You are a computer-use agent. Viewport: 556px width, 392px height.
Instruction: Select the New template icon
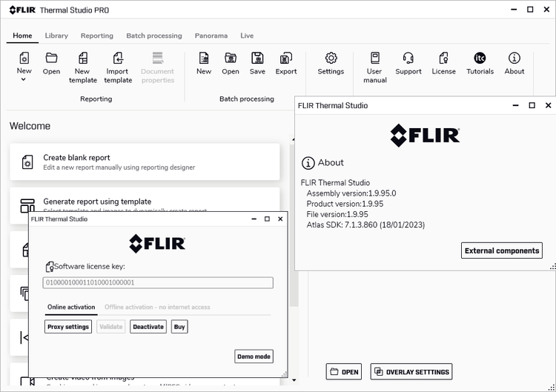pyautogui.click(x=82, y=58)
